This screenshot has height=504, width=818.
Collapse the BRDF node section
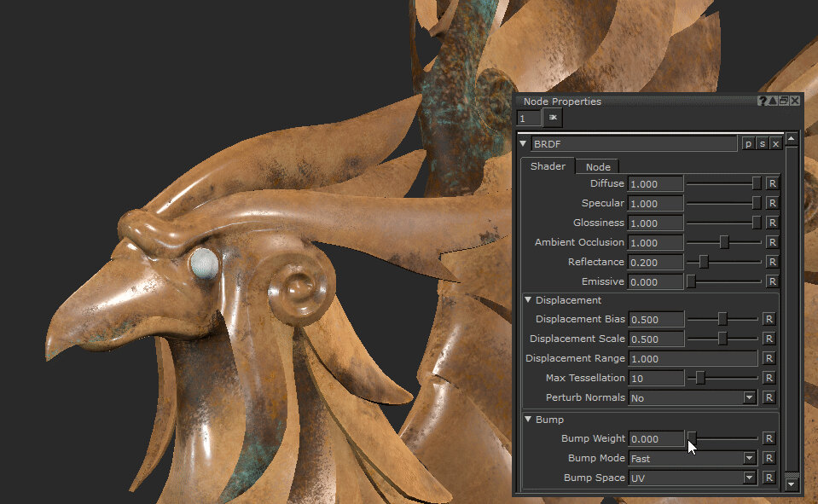[x=524, y=144]
